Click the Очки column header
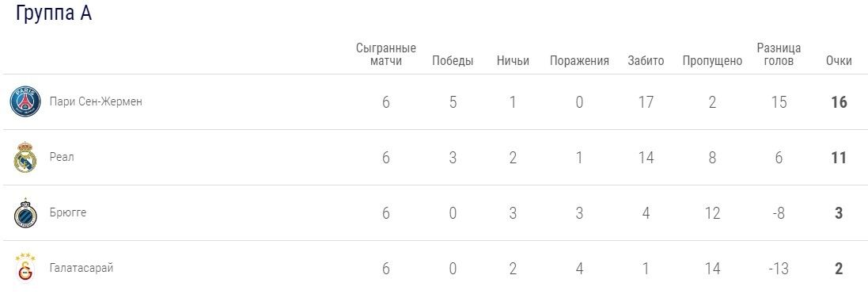 839,61
